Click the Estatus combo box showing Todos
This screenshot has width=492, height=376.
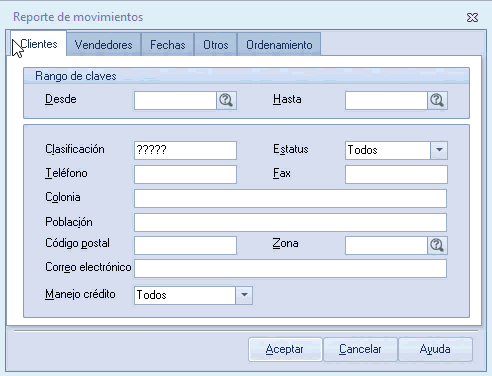pyautogui.click(x=388, y=150)
